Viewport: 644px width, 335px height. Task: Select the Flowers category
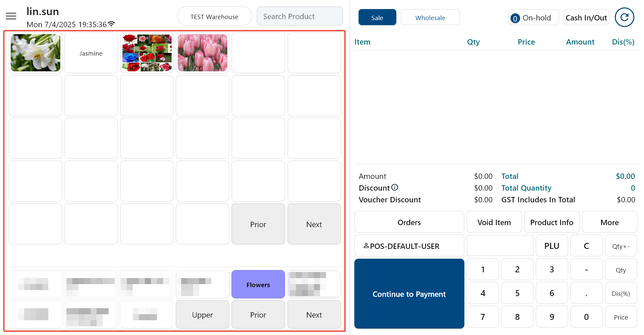[258, 284]
